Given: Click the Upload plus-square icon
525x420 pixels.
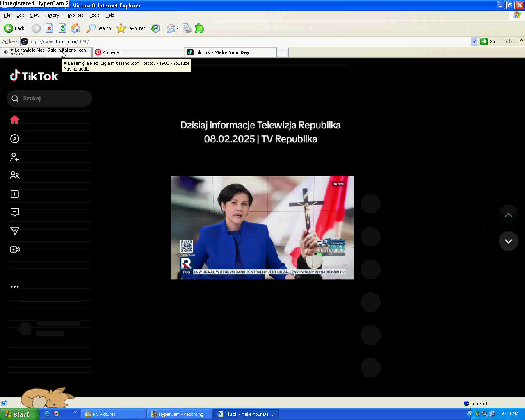Looking at the screenshot, I should [x=15, y=194].
